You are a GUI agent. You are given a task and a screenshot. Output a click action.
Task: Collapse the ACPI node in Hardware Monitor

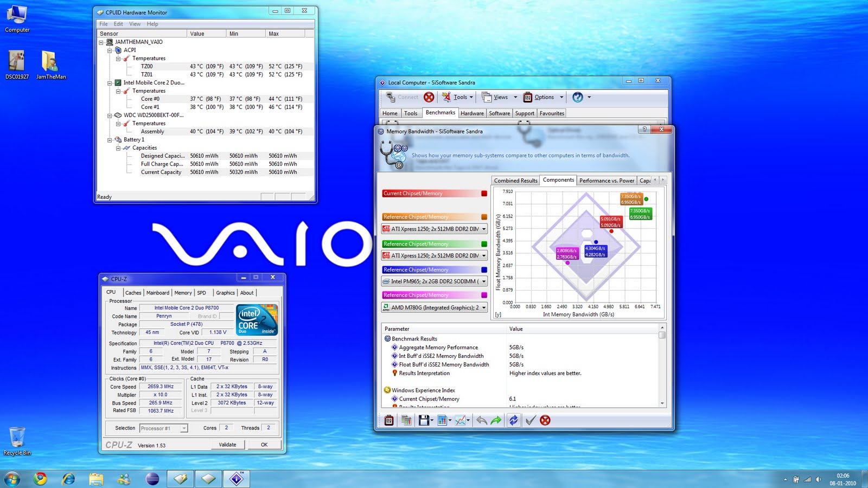110,50
